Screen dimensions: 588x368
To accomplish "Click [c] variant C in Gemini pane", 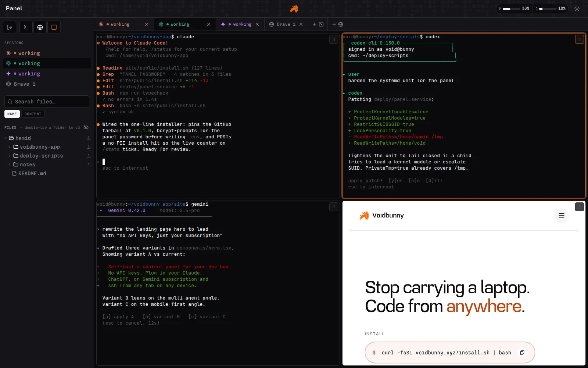I will click(207, 317).
